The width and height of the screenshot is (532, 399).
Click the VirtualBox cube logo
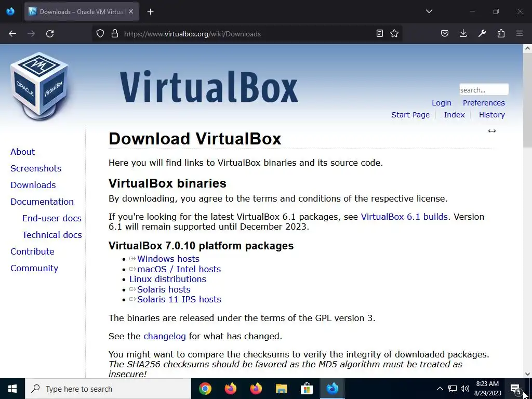click(x=39, y=86)
